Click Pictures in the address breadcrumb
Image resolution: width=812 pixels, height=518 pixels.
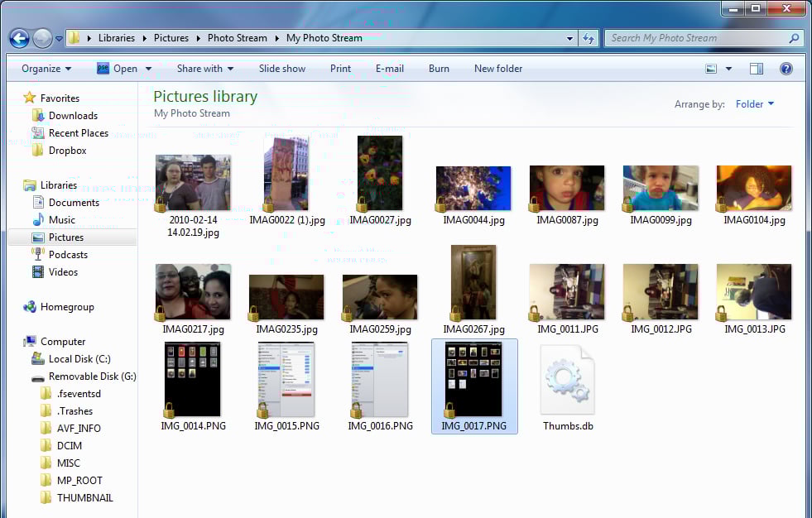[x=171, y=38]
